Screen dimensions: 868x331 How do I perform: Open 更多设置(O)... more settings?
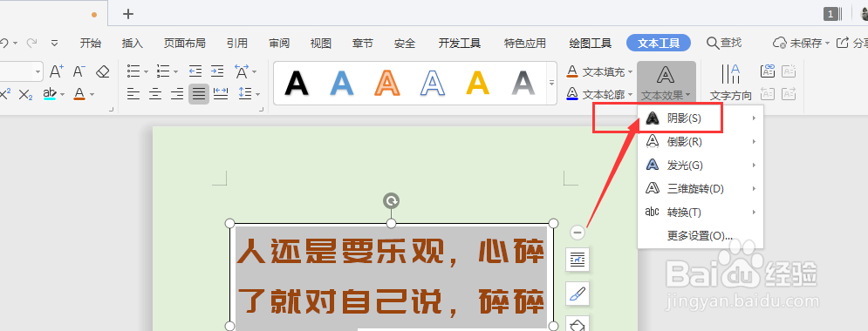701,236
